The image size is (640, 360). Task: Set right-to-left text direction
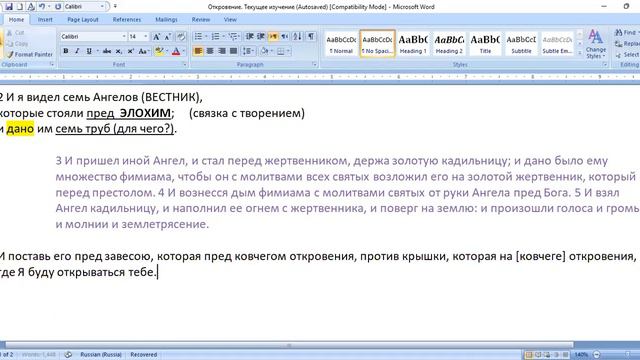[284, 37]
